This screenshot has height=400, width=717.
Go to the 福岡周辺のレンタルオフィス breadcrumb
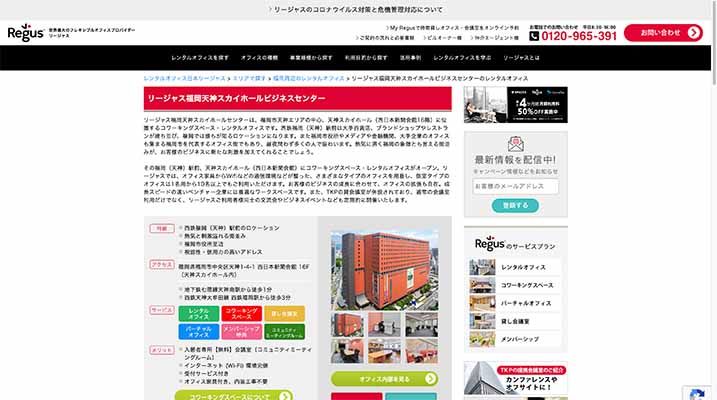(x=309, y=79)
